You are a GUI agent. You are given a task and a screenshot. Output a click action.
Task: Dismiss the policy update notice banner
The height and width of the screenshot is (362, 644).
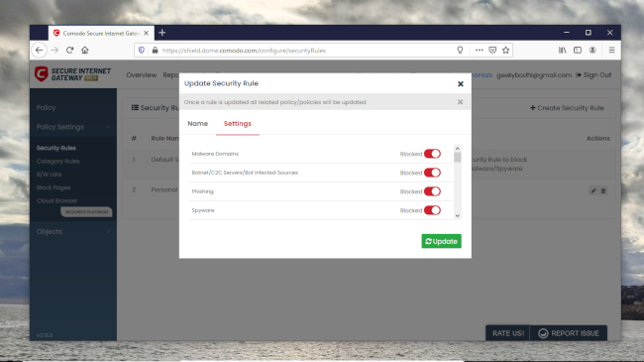point(460,102)
